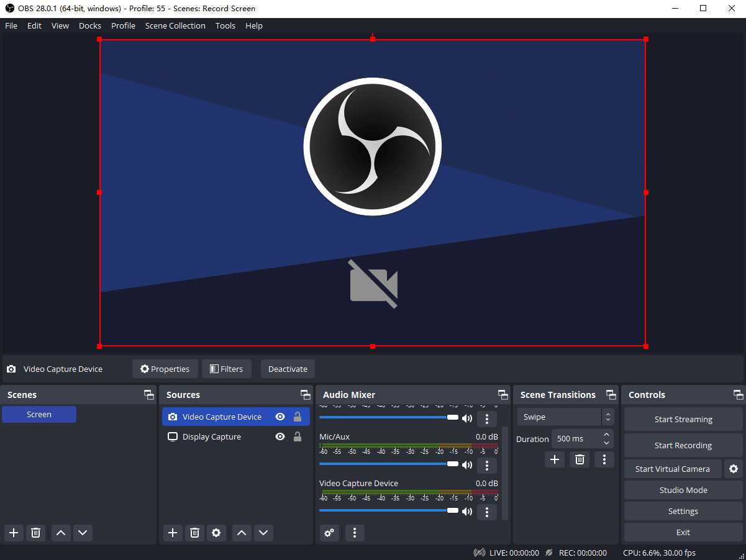Open Video Capture Device audio options menu
Viewport: 746px width, 560px height.
coord(487,512)
